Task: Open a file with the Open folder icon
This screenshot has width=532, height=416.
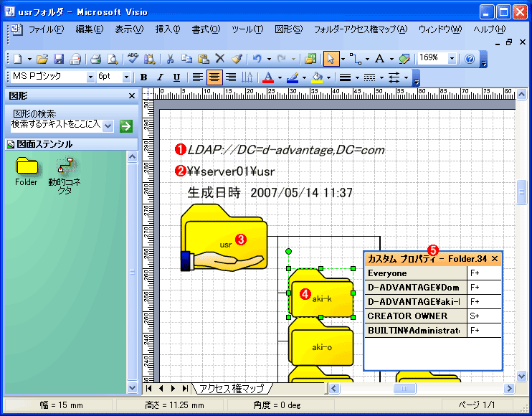Action: click(42, 59)
